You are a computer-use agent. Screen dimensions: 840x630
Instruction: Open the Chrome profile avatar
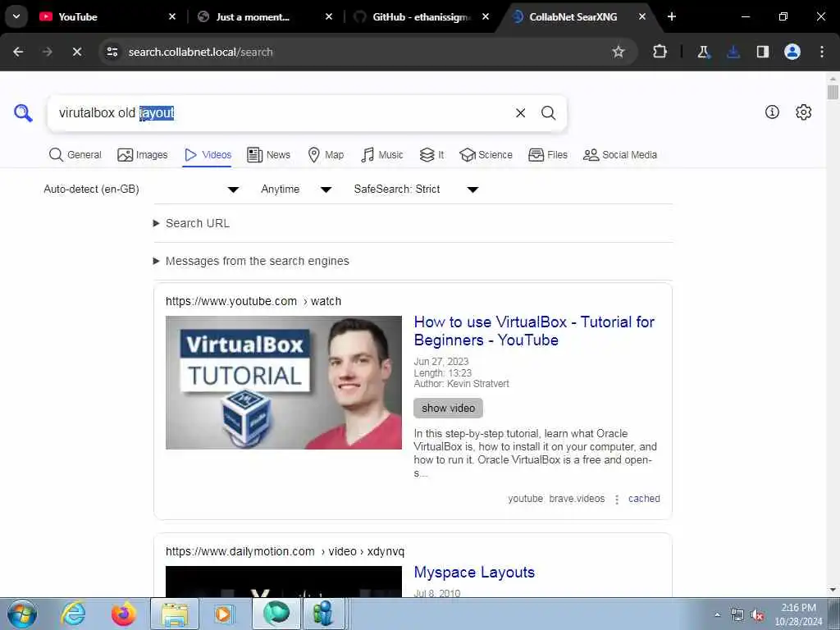tap(792, 52)
